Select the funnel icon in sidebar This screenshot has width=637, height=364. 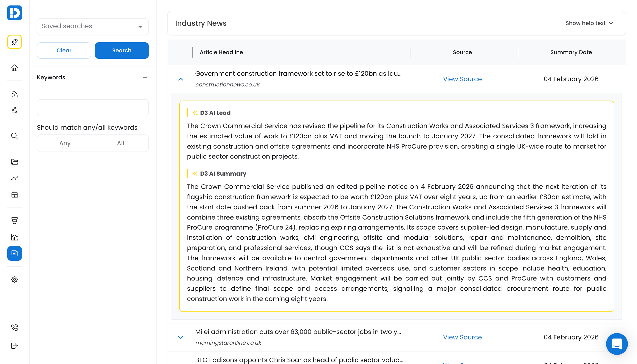(14, 220)
